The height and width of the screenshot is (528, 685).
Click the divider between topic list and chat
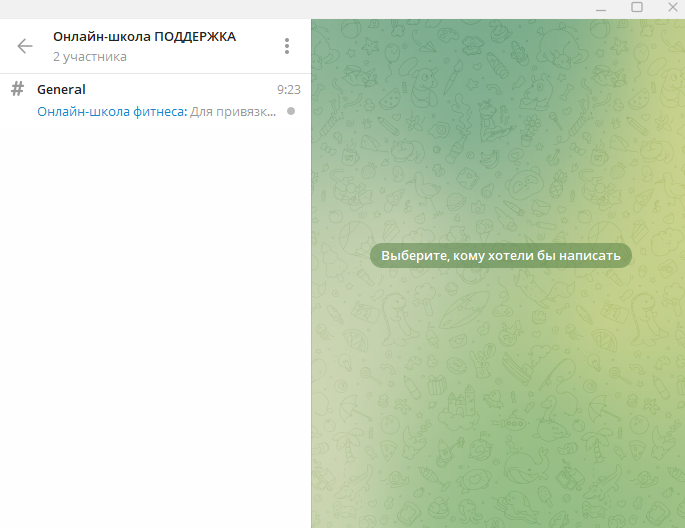[x=310, y=300]
